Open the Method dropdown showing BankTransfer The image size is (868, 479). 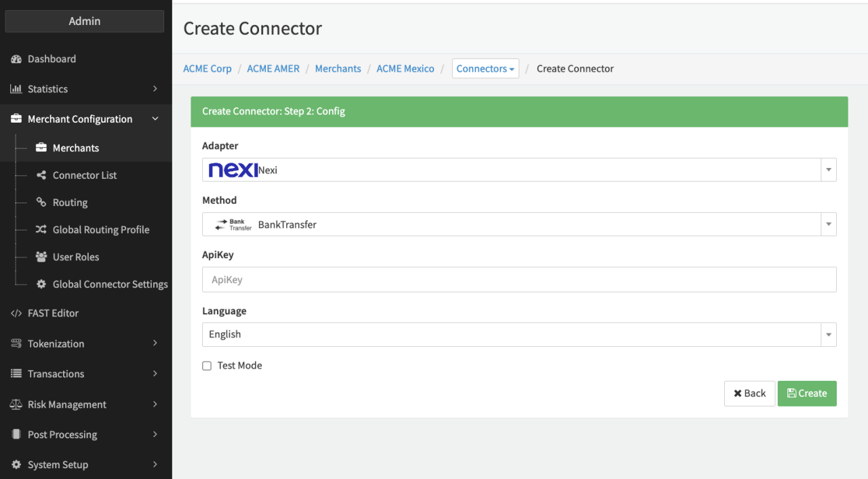tap(519, 224)
